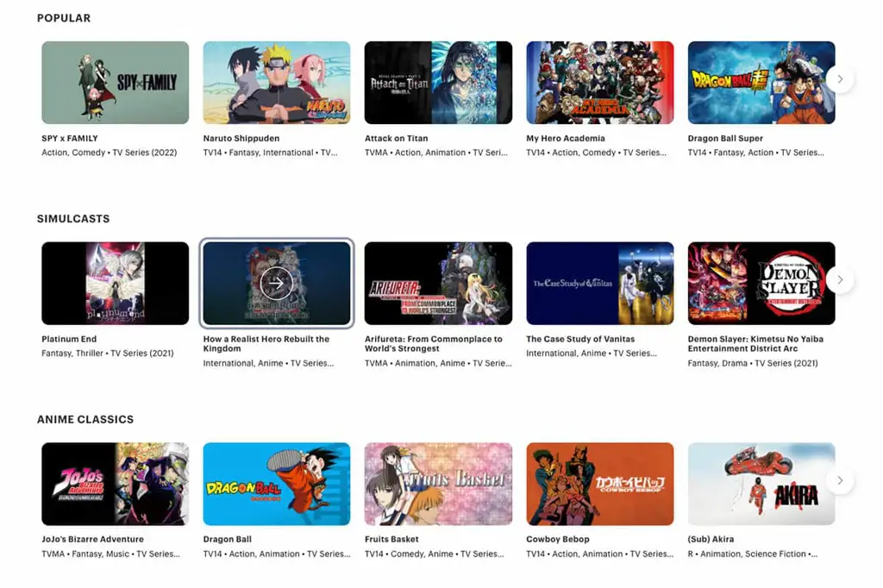Screen dimensions: 883x588
Task: Open the SPY x FAMILY thumbnail
Action: (116, 83)
